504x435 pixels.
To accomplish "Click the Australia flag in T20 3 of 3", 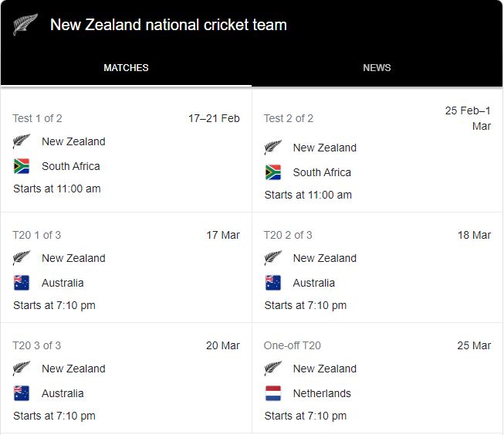I will [x=22, y=393].
